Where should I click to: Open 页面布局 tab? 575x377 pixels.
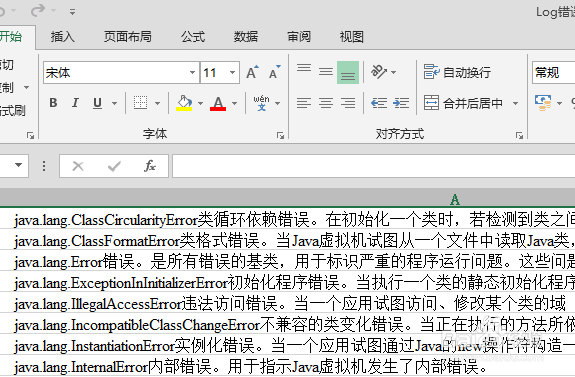click(x=128, y=37)
